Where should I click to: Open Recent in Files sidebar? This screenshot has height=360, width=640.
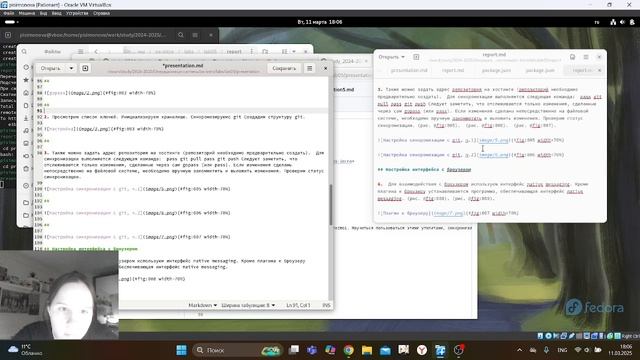26,67
